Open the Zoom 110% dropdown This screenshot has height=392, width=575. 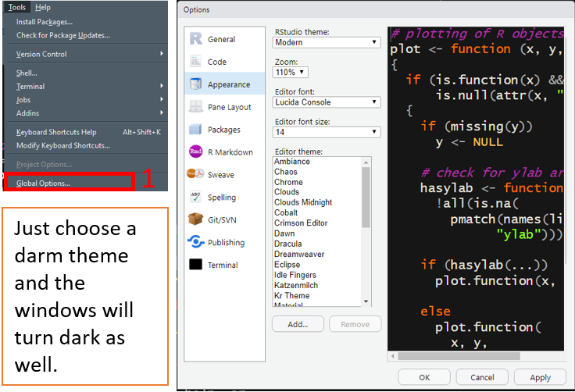click(x=290, y=72)
